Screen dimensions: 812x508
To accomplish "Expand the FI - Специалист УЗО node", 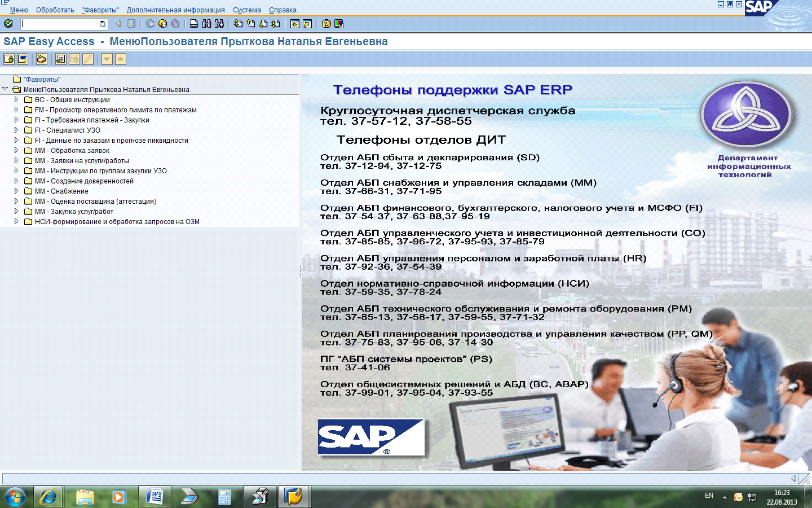I will click(x=16, y=130).
